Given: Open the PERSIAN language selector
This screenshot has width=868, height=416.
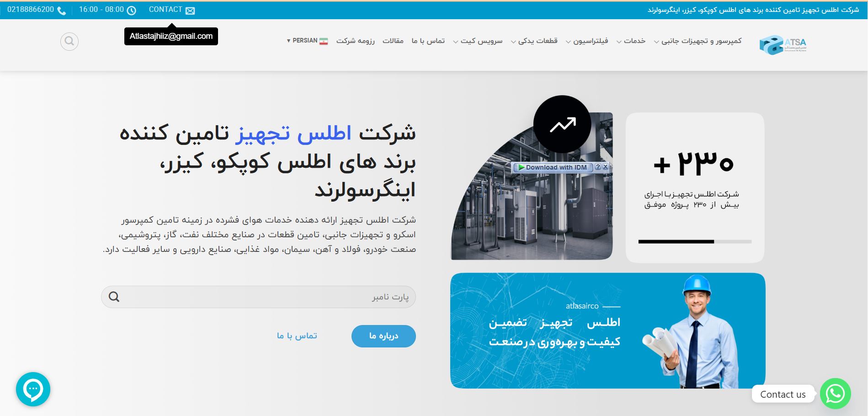Looking at the screenshot, I should (x=308, y=41).
